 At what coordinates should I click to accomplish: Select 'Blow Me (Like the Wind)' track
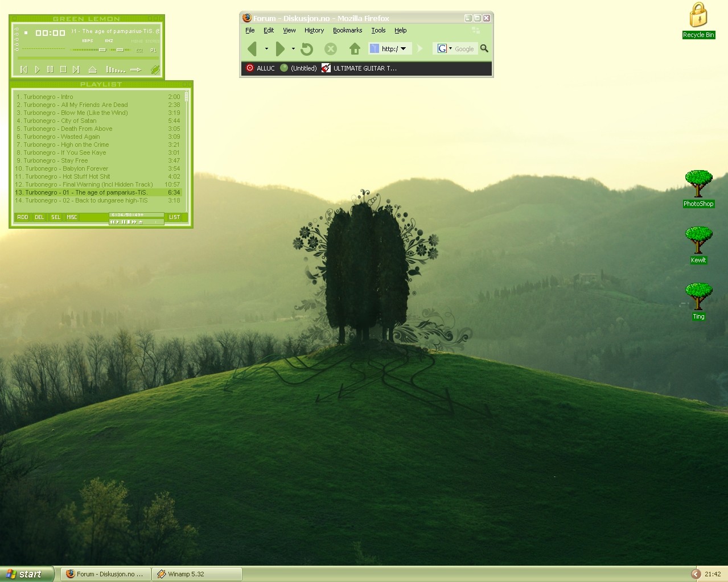coord(98,113)
